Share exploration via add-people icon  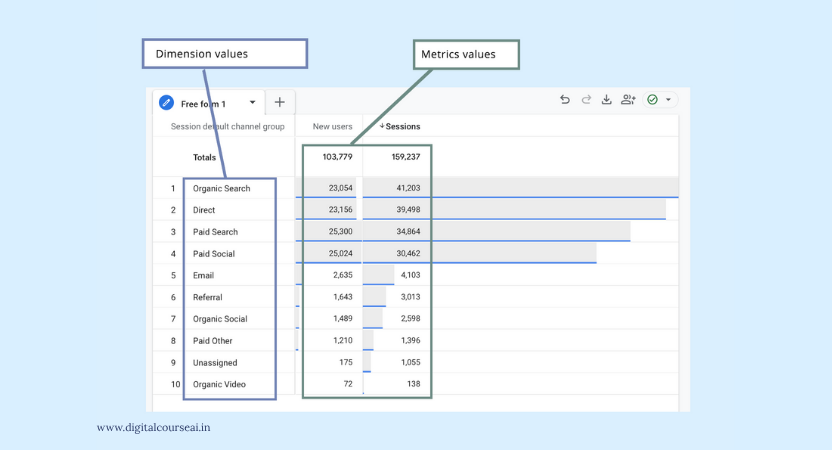click(628, 100)
